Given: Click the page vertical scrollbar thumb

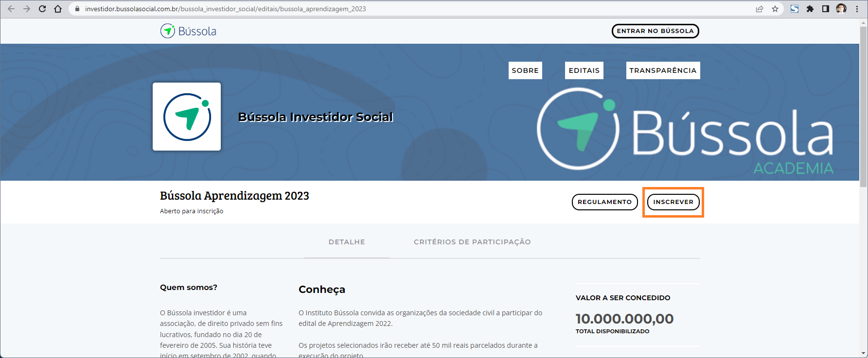Looking at the screenshot, I should [864, 107].
